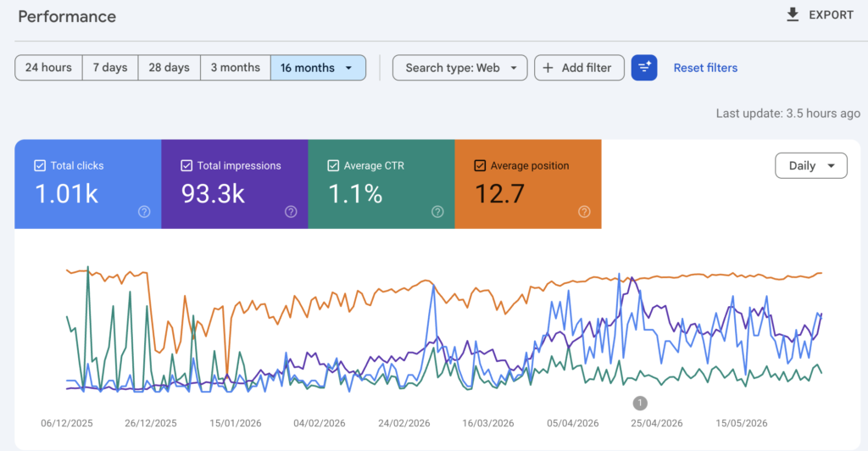Click the blue filter sparkle icon button
This screenshot has height=451, width=868.
tap(644, 68)
